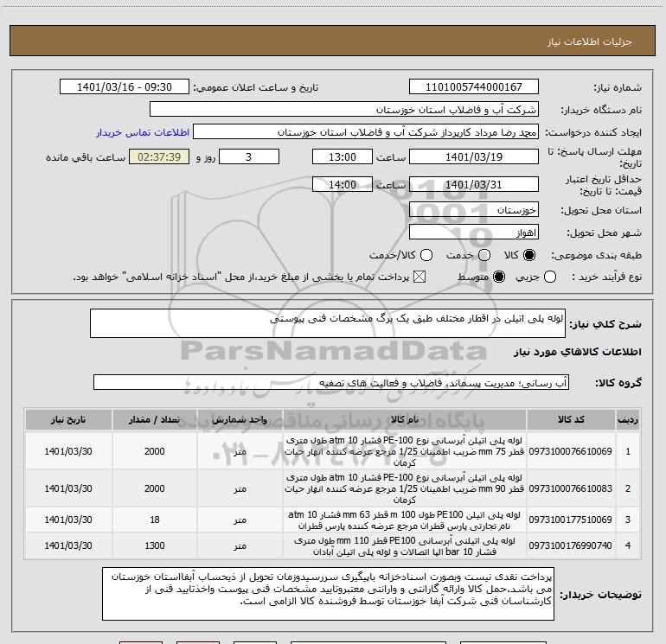Click response deadline date 1401/03/19

474,156
